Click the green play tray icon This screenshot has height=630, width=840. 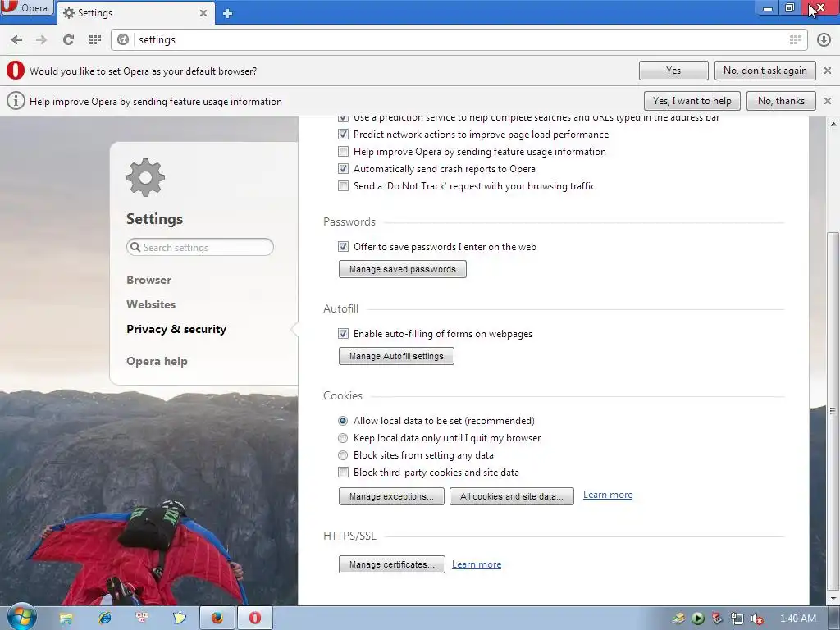(x=698, y=619)
